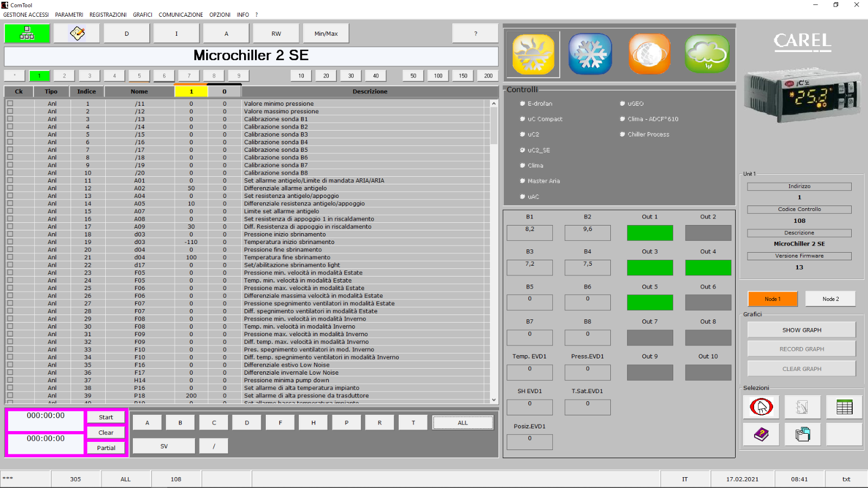Select the uGEO controller option
868x488 pixels.
[623, 104]
